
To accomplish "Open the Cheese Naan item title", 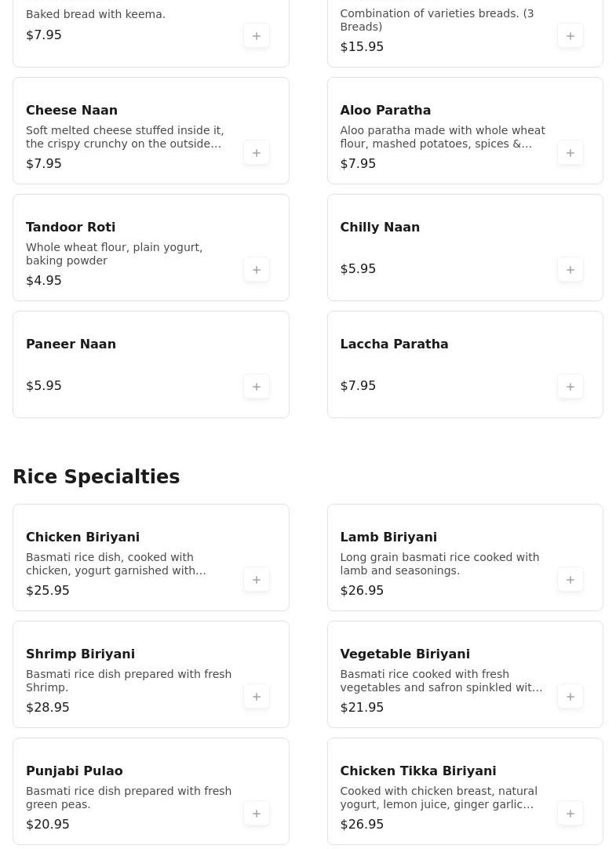I will pos(71,110).
